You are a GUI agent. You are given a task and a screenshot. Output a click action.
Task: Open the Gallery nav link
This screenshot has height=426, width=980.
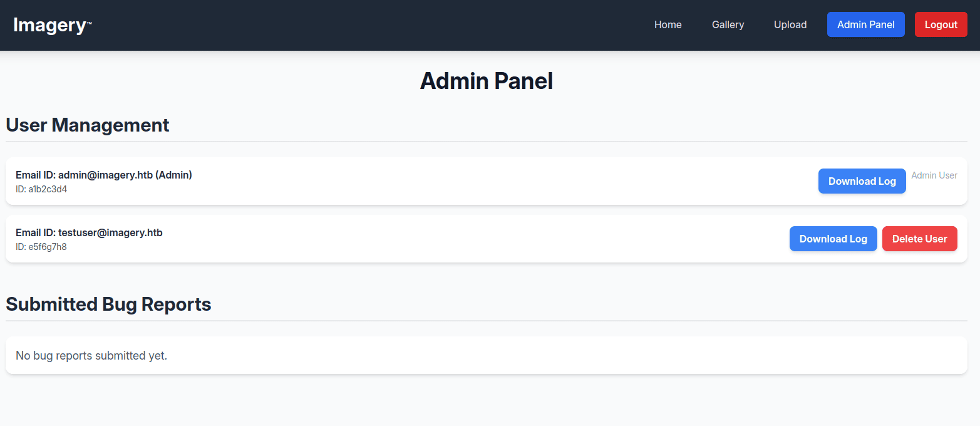pyautogui.click(x=728, y=25)
